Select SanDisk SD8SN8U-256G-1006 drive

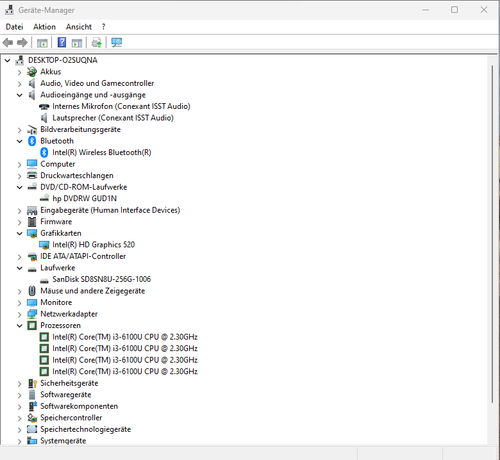click(x=102, y=279)
